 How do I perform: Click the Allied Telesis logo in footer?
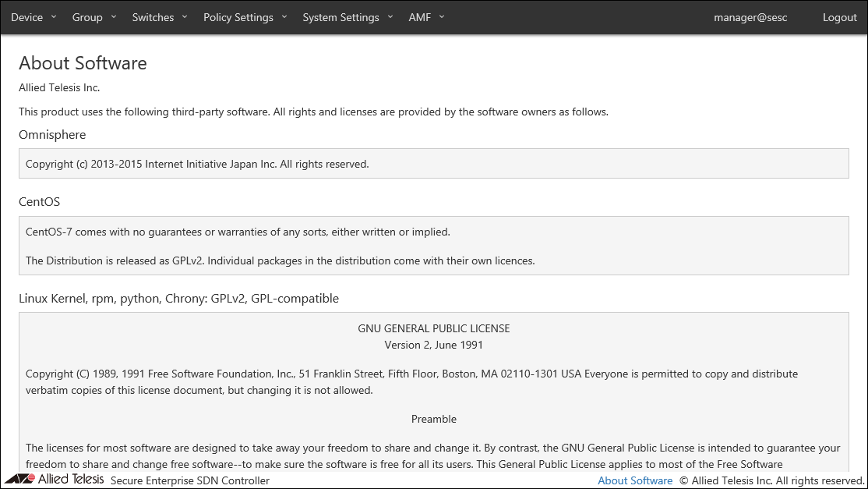(54, 480)
